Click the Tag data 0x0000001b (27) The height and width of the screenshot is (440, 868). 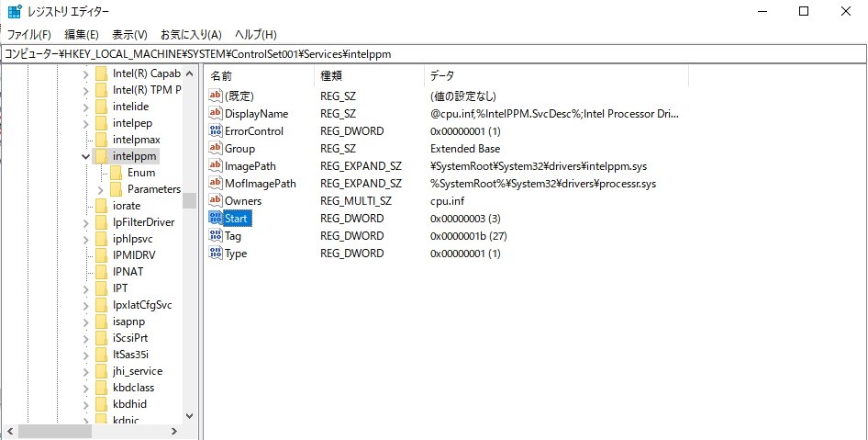[x=468, y=235]
